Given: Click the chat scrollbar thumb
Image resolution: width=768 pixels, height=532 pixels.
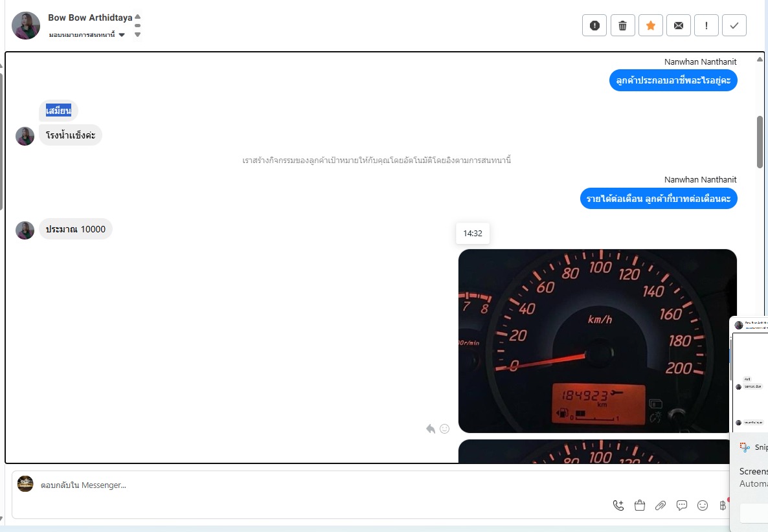Looking at the screenshot, I should click(x=760, y=142).
